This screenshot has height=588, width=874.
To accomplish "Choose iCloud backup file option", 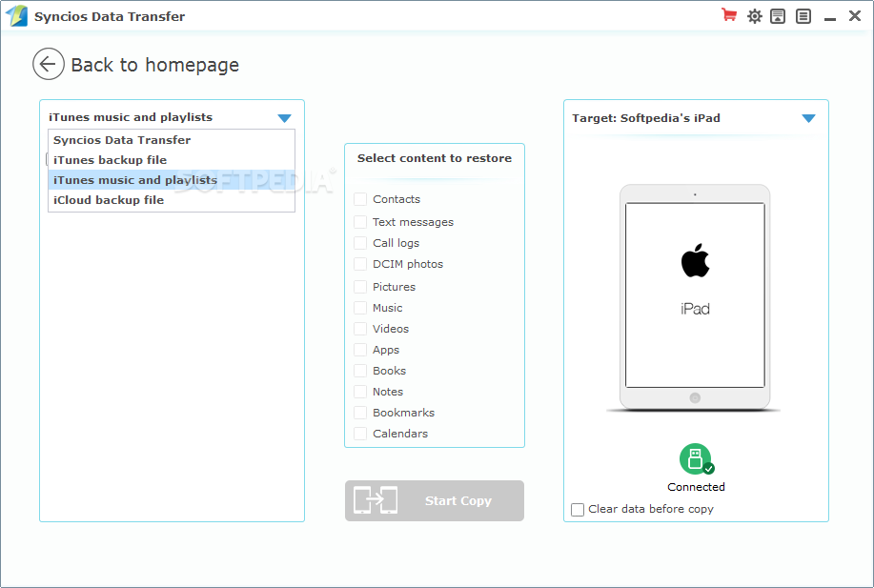I will 172,200.
